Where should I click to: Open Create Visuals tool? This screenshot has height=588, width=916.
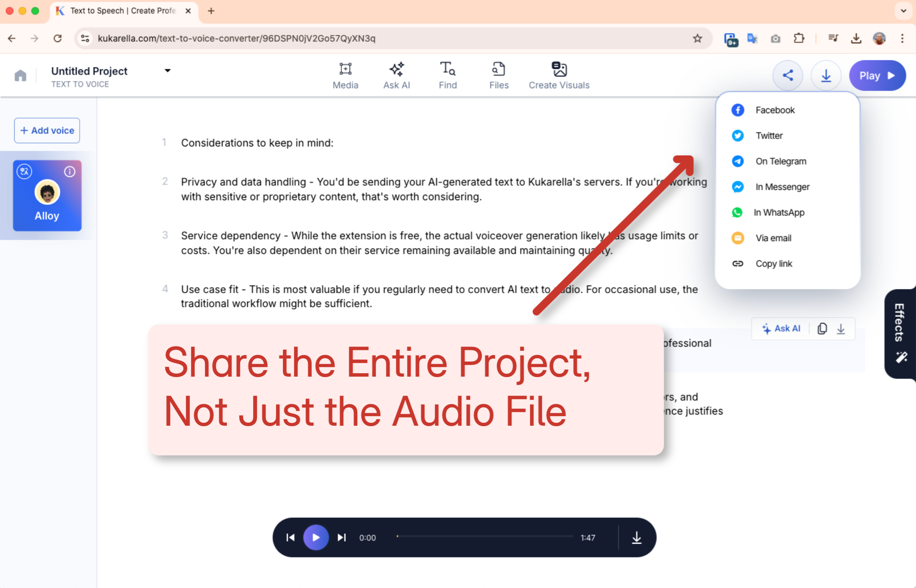tap(559, 76)
